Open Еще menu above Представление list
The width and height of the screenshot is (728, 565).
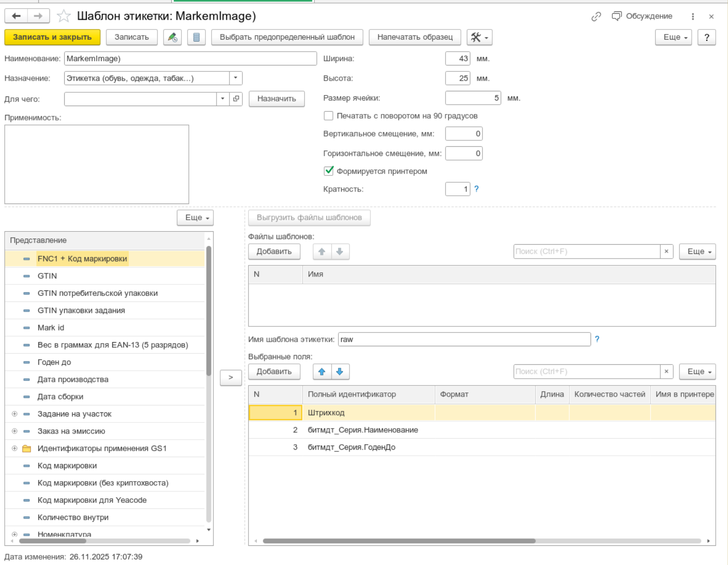click(x=195, y=218)
